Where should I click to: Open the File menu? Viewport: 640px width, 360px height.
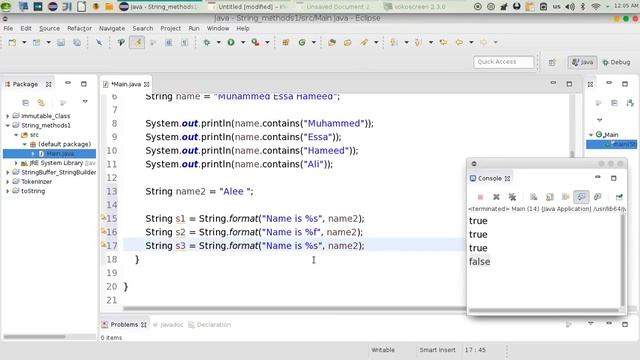coord(8,29)
